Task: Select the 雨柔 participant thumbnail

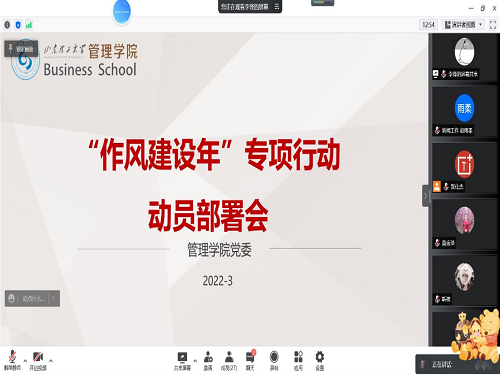Action: [464, 111]
